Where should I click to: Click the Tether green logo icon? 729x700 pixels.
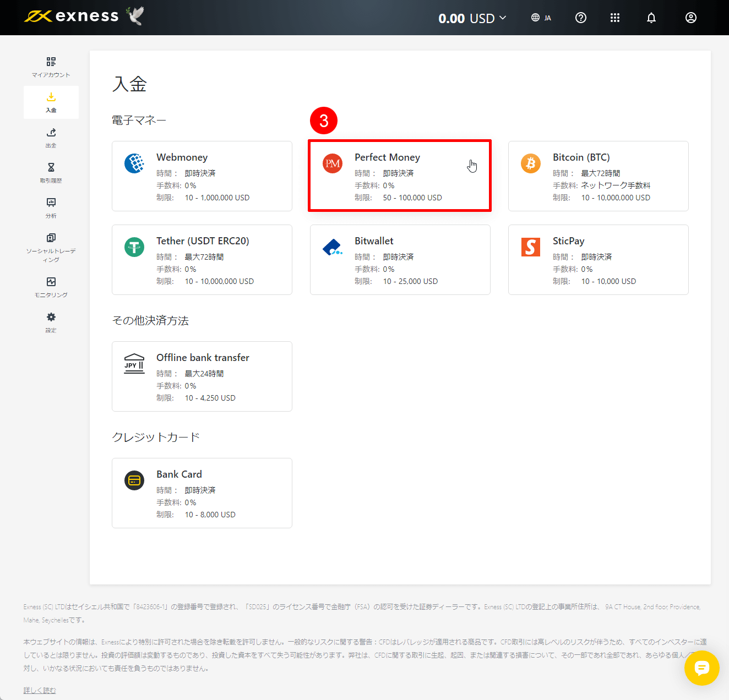click(x=134, y=247)
